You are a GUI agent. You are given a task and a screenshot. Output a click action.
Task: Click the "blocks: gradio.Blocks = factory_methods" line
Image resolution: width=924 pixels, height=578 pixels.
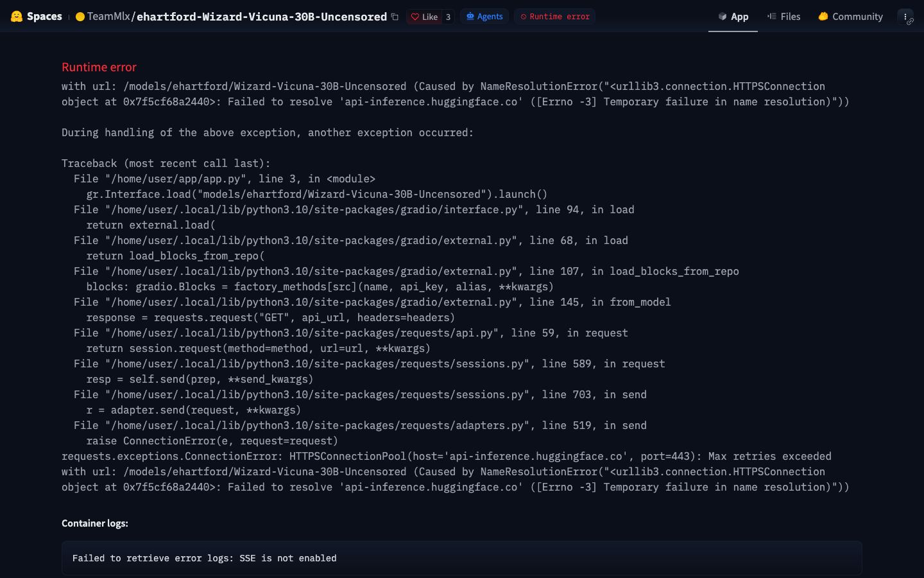click(x=320, y=286)
